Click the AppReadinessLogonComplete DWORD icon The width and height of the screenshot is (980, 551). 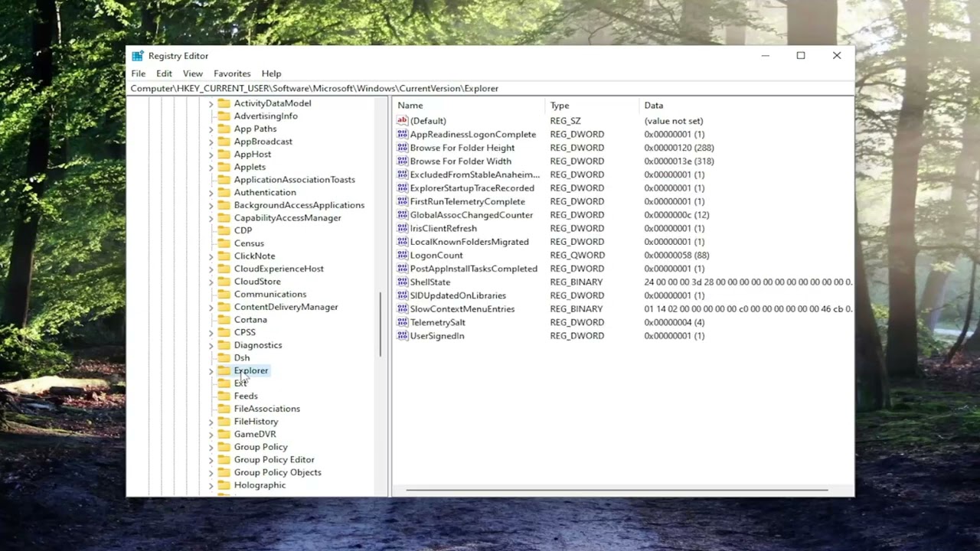tap(402, 134)
